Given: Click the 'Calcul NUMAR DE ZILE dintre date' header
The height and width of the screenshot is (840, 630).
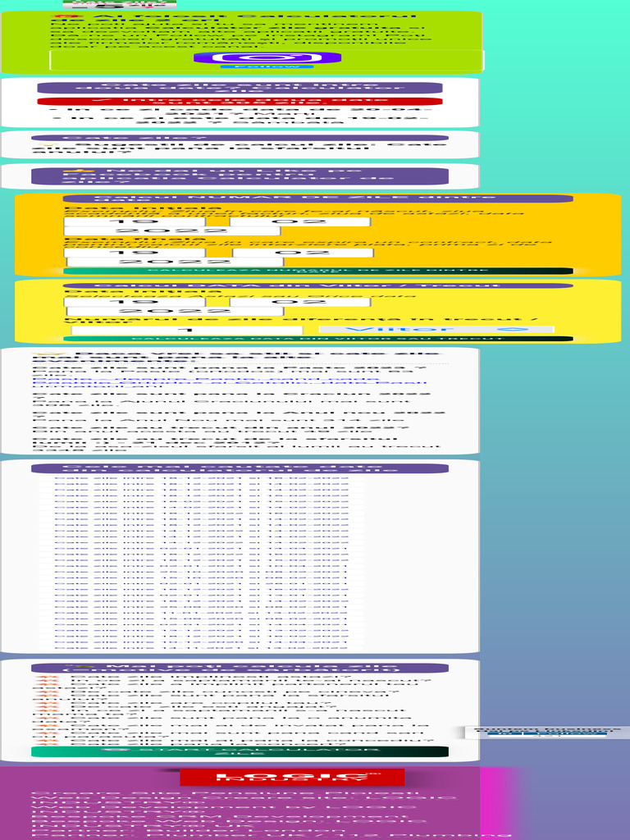Looking at the screenshot, I should click(x=318, y=199).
